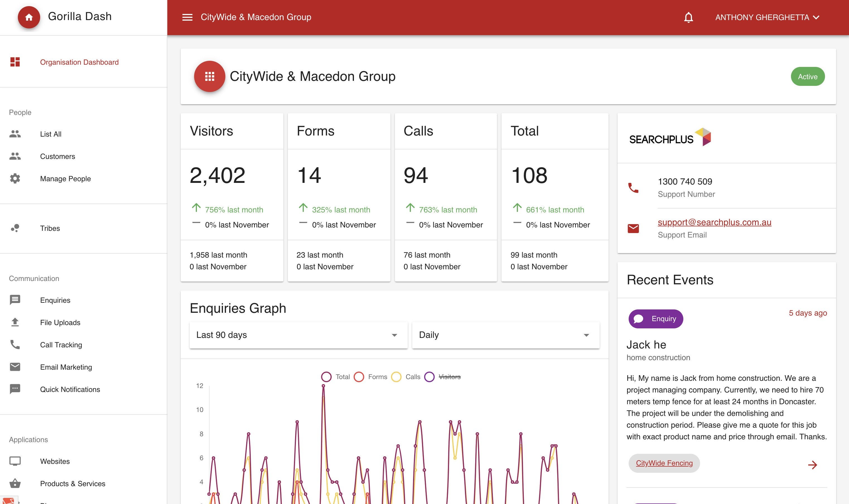Viewport: 849px width, 504px height.
Task: Open Enquiries in sidebar
Action: [x=55, y=300]
